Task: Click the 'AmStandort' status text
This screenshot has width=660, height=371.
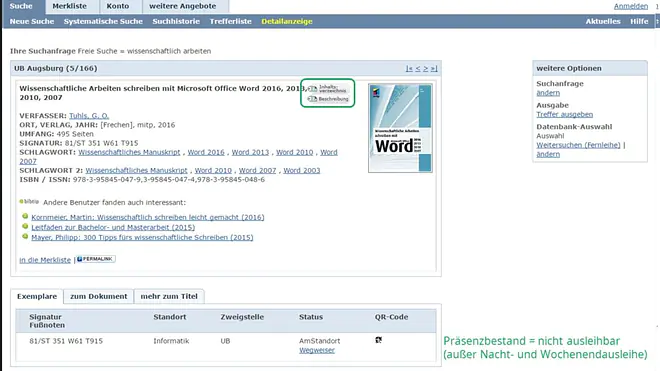Action: (319, 341)
